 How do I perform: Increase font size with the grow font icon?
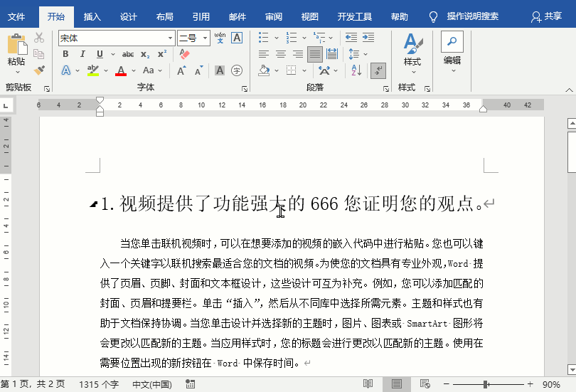tap(181, 70)
